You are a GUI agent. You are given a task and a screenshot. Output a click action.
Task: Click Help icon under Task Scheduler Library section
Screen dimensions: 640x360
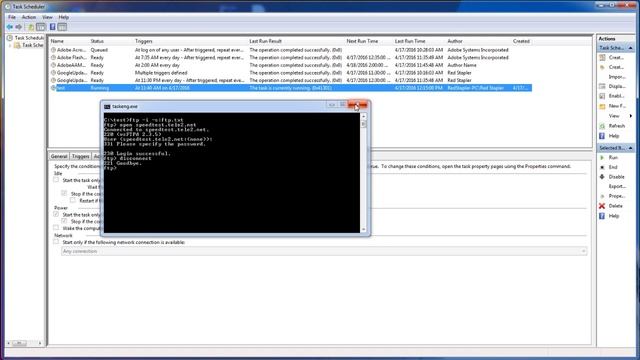pos(602,136)
